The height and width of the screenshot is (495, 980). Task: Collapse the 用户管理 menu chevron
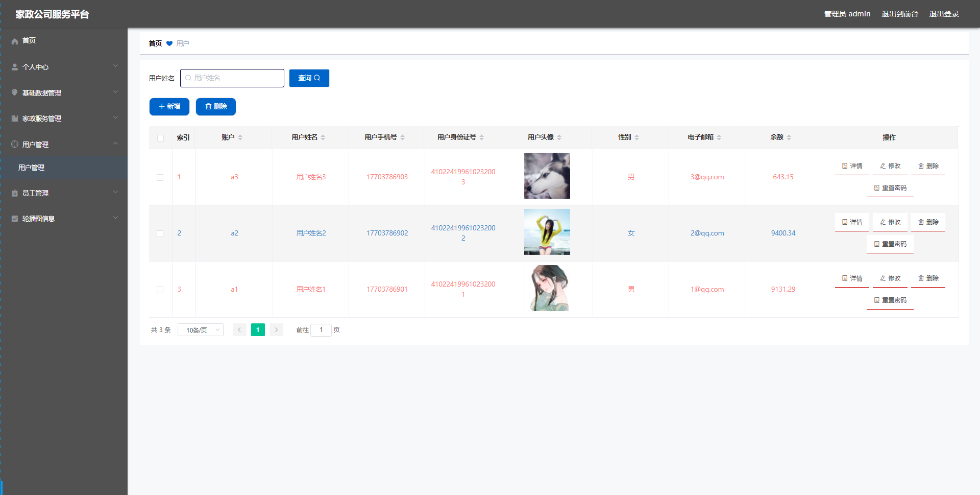click(115, 144)
